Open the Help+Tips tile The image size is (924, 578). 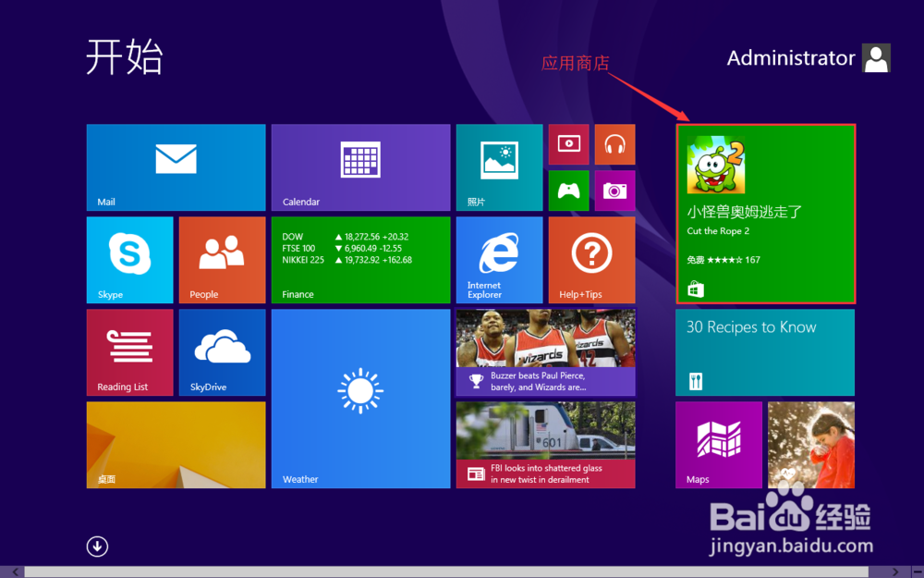[x=591, y=260]
